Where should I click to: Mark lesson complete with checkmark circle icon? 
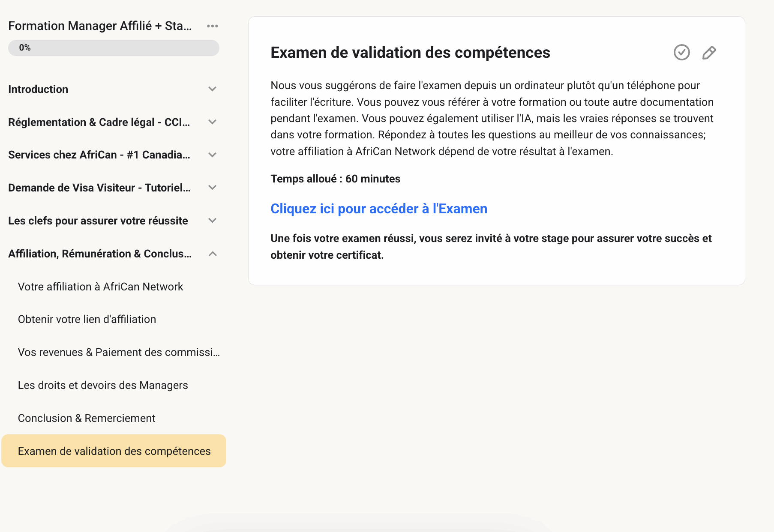pos(681,52)
